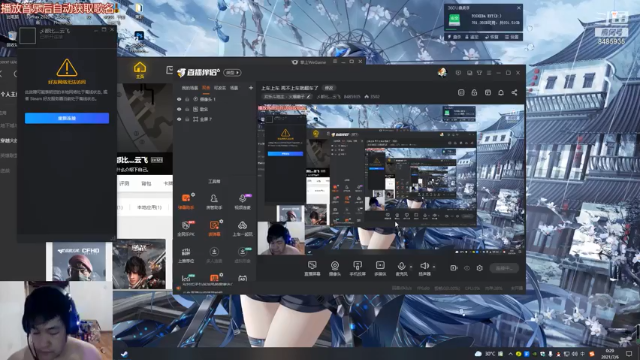Click the game thumbnail right of CFHD
Viewport: 640px width, 360px height.
coord(139,264)
